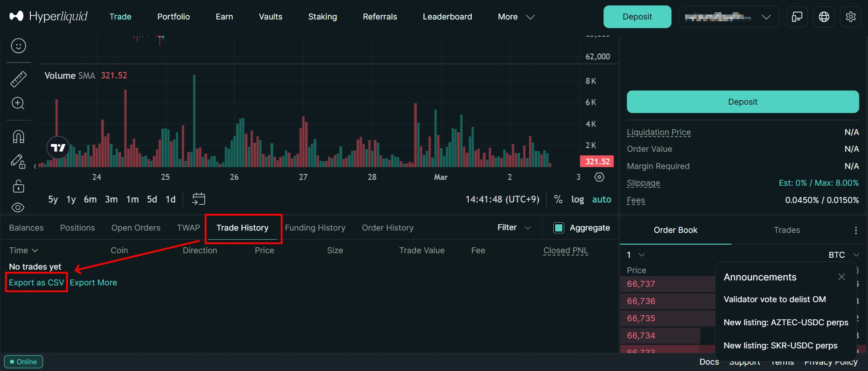Image resolution: width=868 pixels, height=371 pixels.
Task: Click the Export More link
Action: (x=93, y=283)
